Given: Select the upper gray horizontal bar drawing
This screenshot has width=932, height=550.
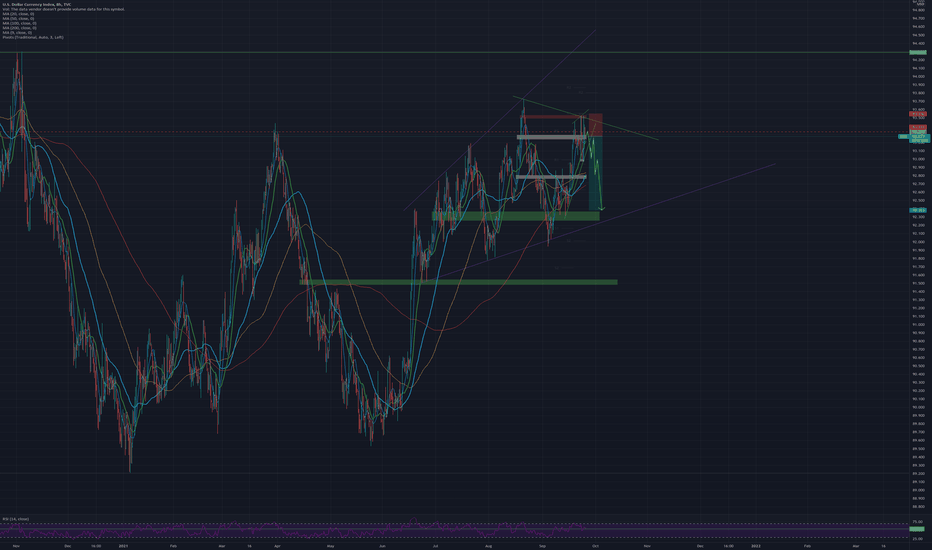Looking at the screenshot, I should click(x=552, y=137).
